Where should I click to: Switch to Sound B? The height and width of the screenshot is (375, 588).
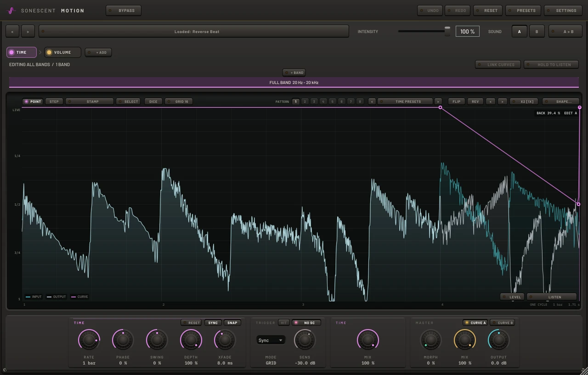pos(537,32)
